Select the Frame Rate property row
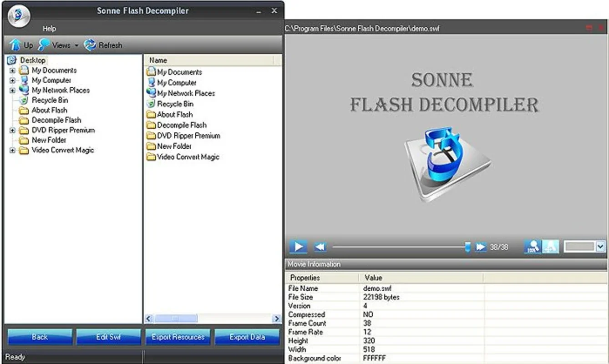This screenshot has width=609, height=364. tap(446, 332)
